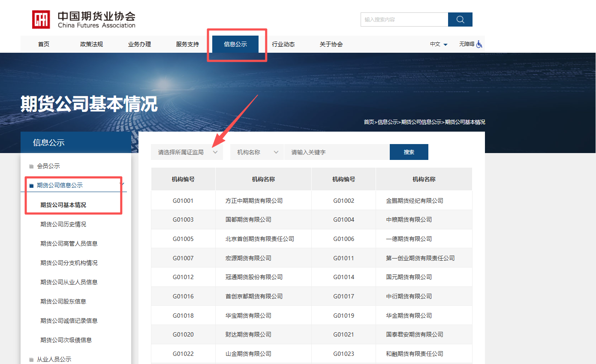
Task: Open 期货公司历史情况 in the sidebar
Action: [x=63, y=224]
